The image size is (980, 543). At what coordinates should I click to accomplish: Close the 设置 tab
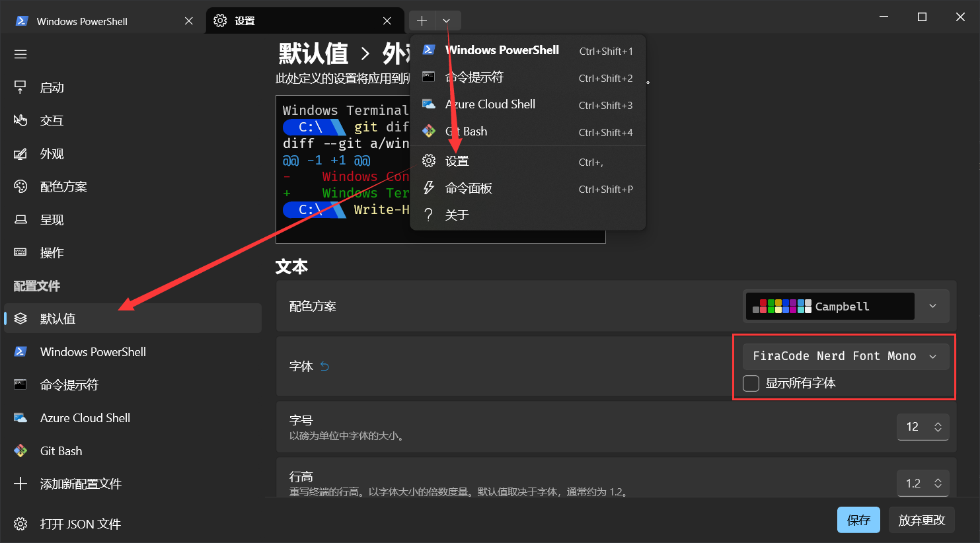(387, 21)
